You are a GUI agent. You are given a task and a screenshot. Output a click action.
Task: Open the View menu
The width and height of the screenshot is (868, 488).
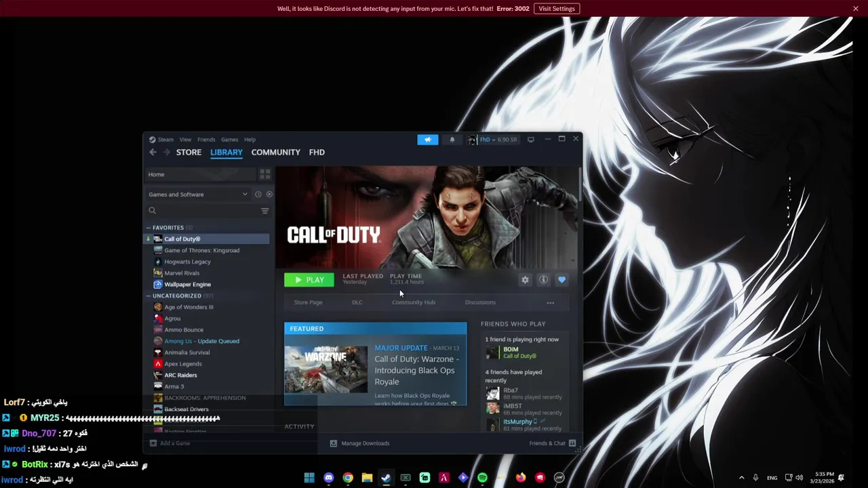(185, 140)
